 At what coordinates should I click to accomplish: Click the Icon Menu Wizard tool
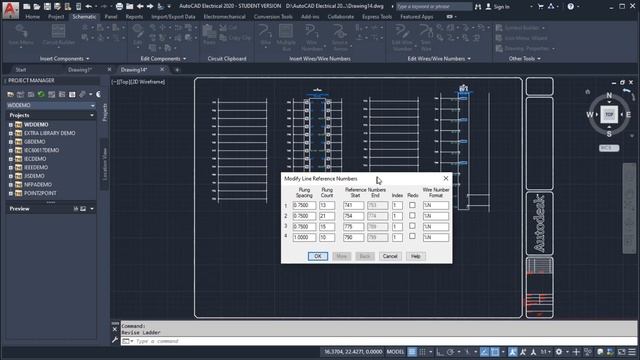tap(521, 38)
